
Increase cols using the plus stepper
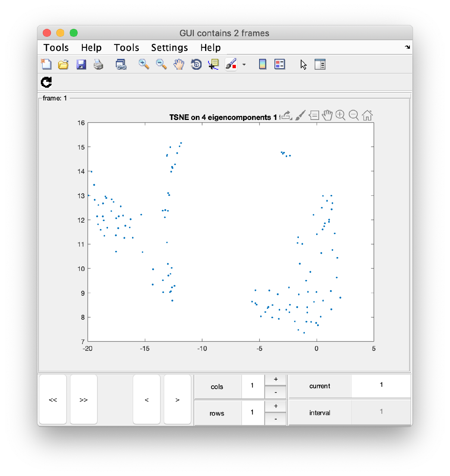point(276,380)
